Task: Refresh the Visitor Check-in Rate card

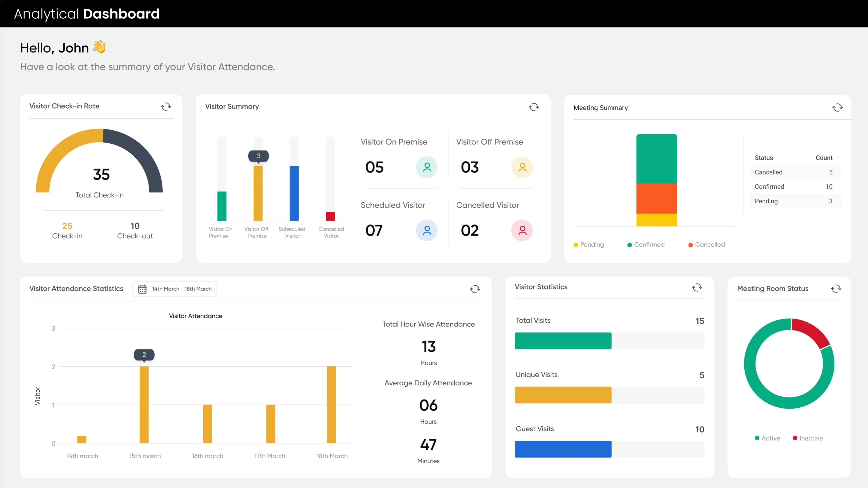Action: (x=166, y=107)
